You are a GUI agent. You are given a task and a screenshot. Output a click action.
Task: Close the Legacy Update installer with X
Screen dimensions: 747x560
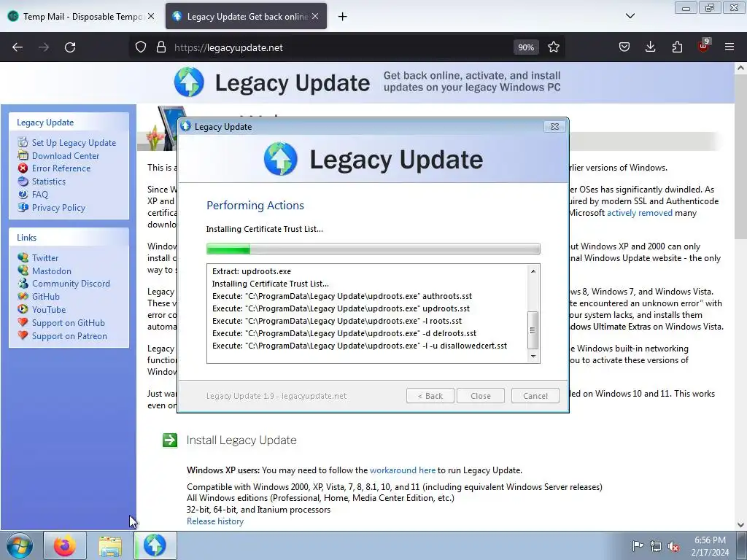[x=554, y=127]
